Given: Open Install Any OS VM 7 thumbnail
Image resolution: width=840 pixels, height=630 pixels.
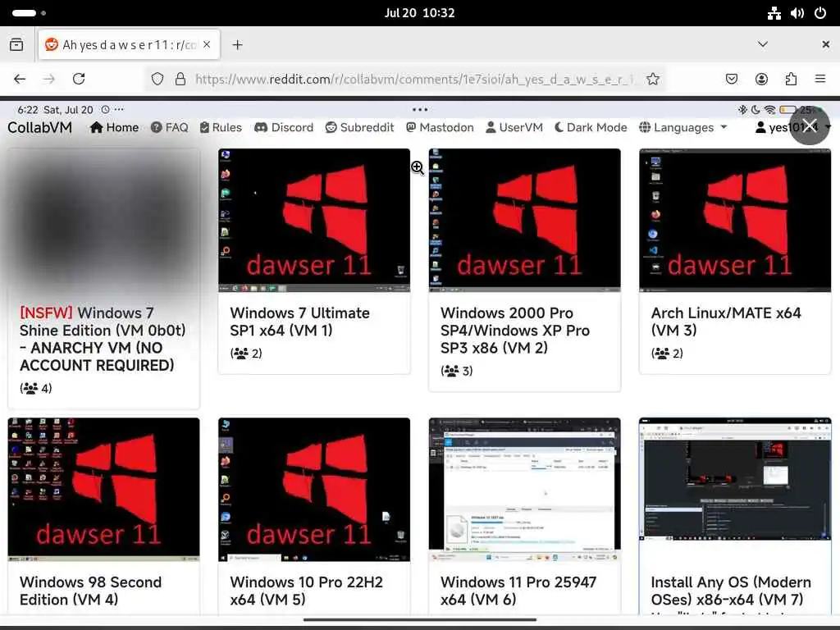Looking at the screenshot, I should tap(735, 478).
